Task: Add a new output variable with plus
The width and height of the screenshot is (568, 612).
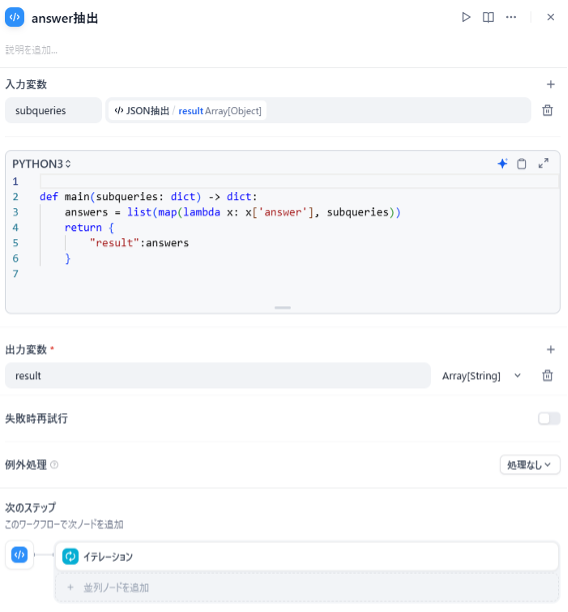Action: [x=550, y=349]
